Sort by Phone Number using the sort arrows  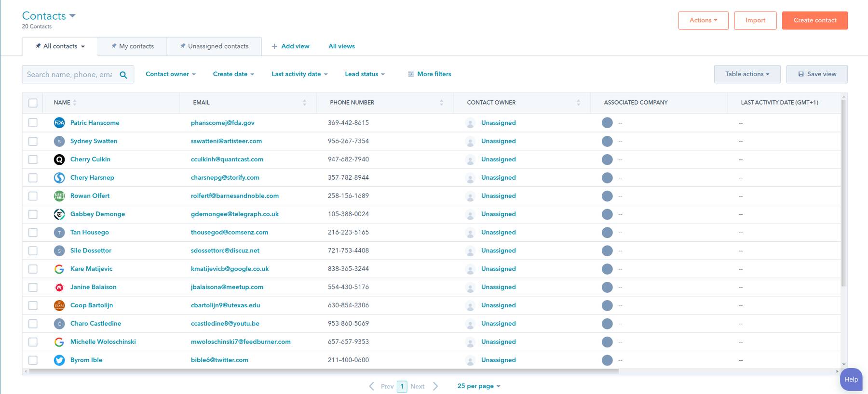pyautogui.click(x=441, y=103)
